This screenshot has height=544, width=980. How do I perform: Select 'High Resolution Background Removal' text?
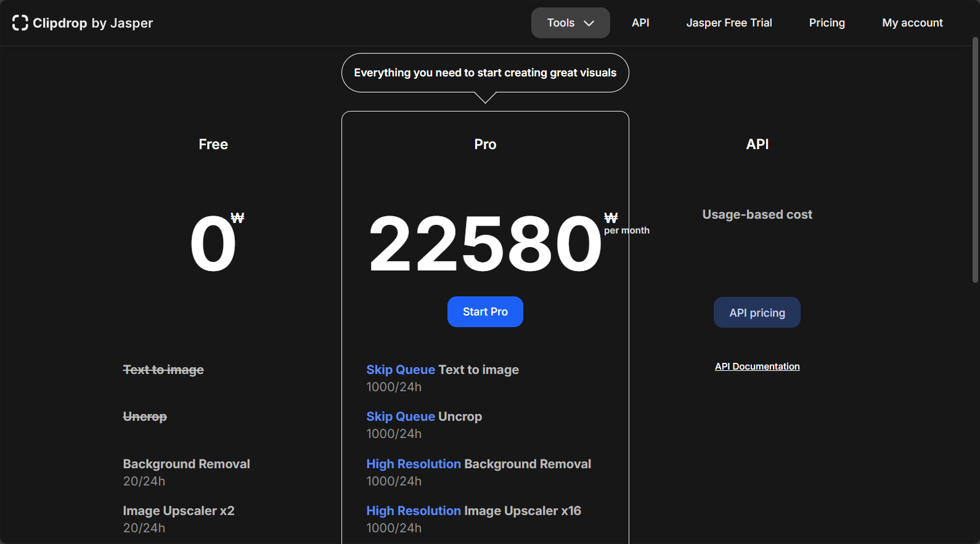tap(478, 464)
